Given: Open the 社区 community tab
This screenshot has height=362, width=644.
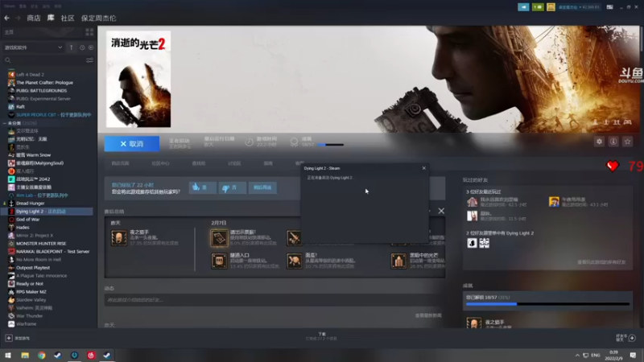Looking at the screenshot, I should [68, 18].
